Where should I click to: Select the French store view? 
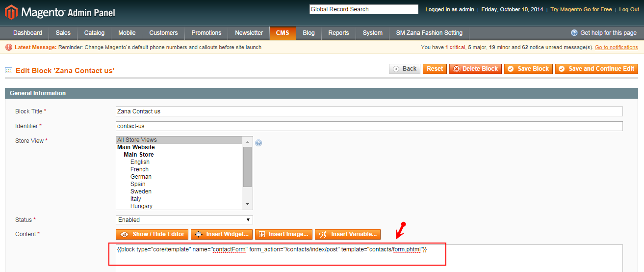[x=180, y=169]
